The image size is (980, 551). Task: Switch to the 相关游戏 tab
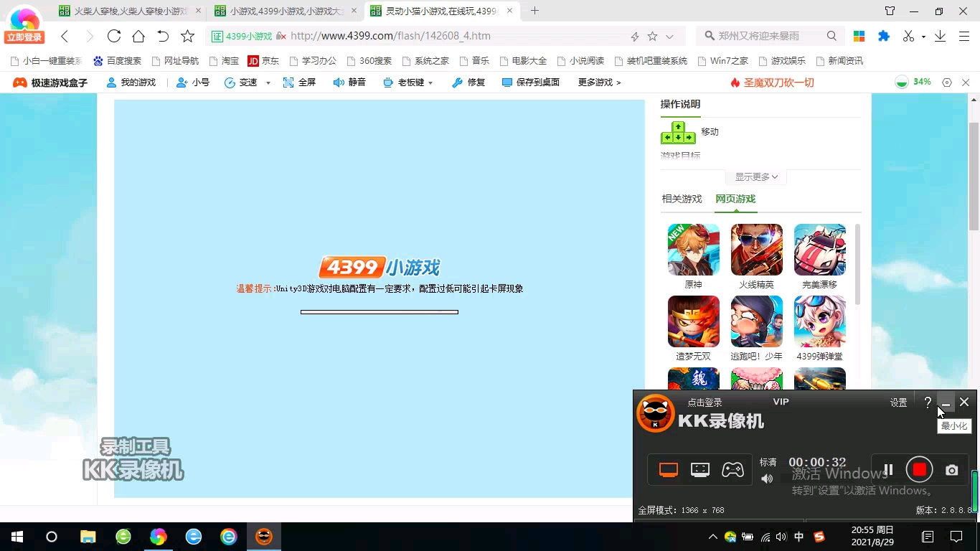tap(682, 199)
